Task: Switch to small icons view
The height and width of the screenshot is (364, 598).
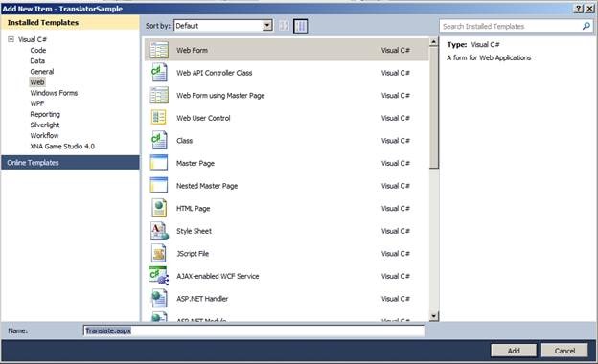Action: point(284,26)
